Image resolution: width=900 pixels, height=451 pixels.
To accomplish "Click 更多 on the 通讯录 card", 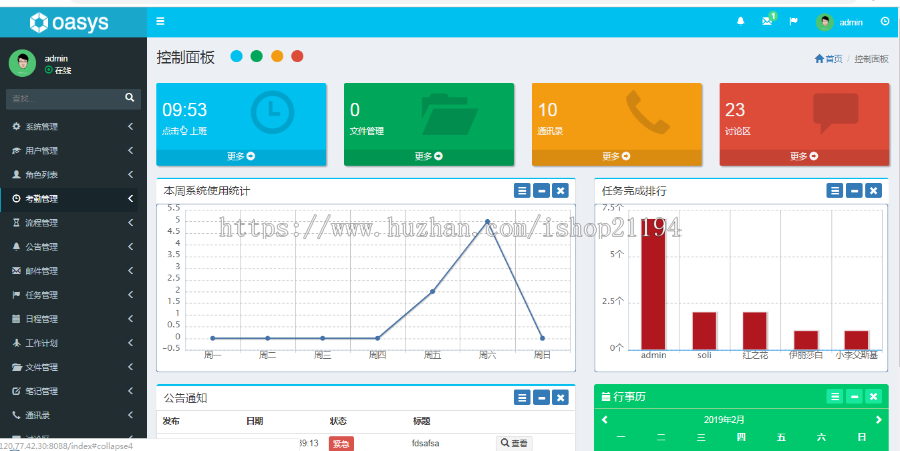I will pyautogui.click(x=616, y=156).
